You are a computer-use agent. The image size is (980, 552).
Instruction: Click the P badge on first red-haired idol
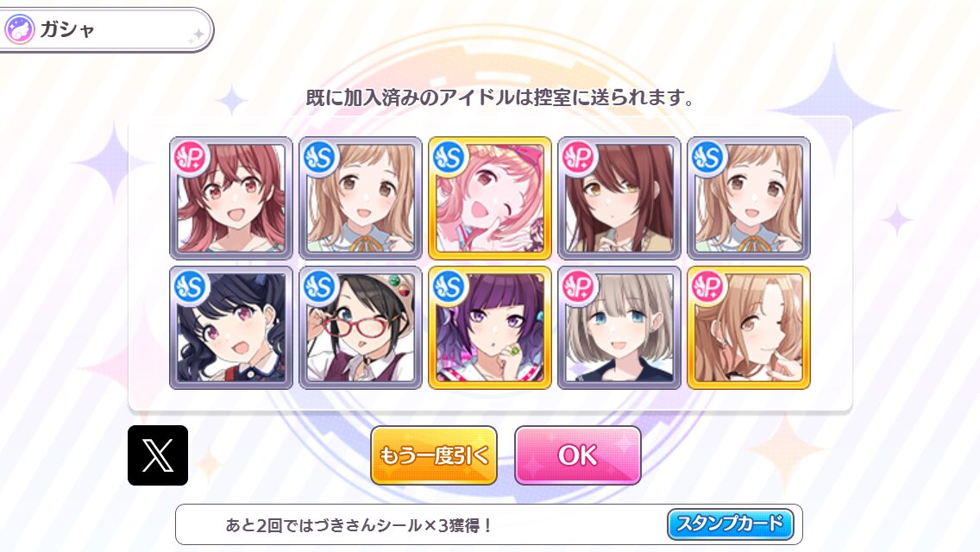tap(191, 157)
